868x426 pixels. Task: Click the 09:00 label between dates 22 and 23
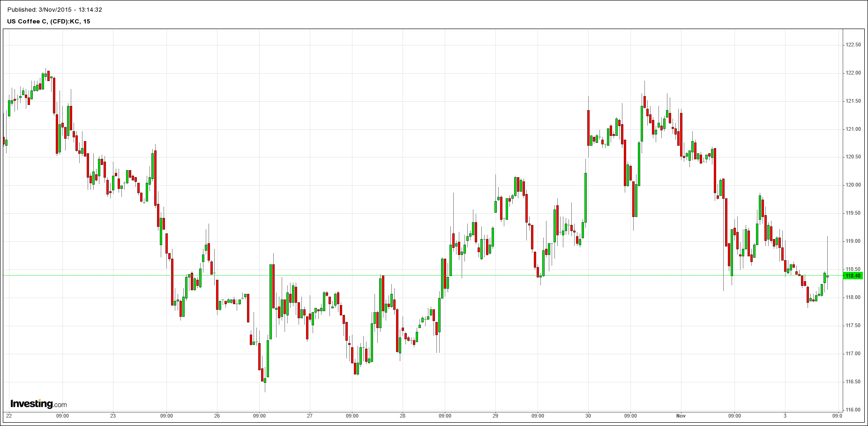click(62, 416)
